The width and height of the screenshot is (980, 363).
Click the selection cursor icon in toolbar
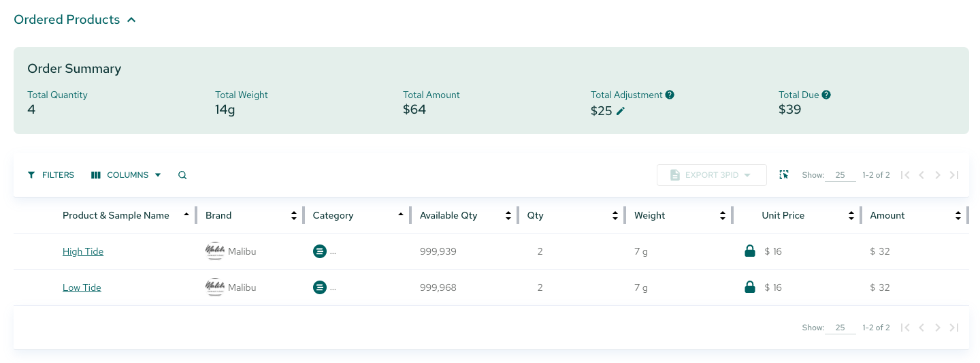coord(784,175)
